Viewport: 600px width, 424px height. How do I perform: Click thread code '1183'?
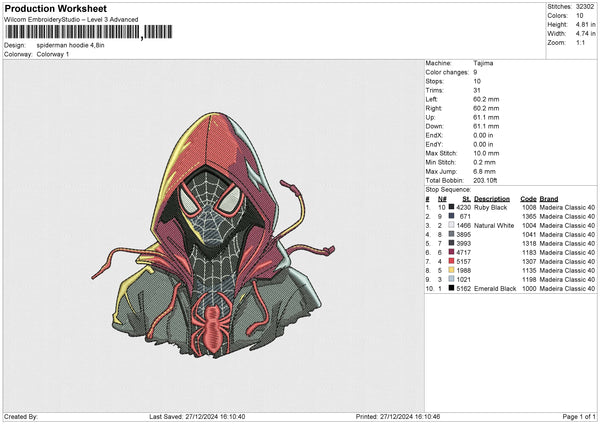(529, 253)
